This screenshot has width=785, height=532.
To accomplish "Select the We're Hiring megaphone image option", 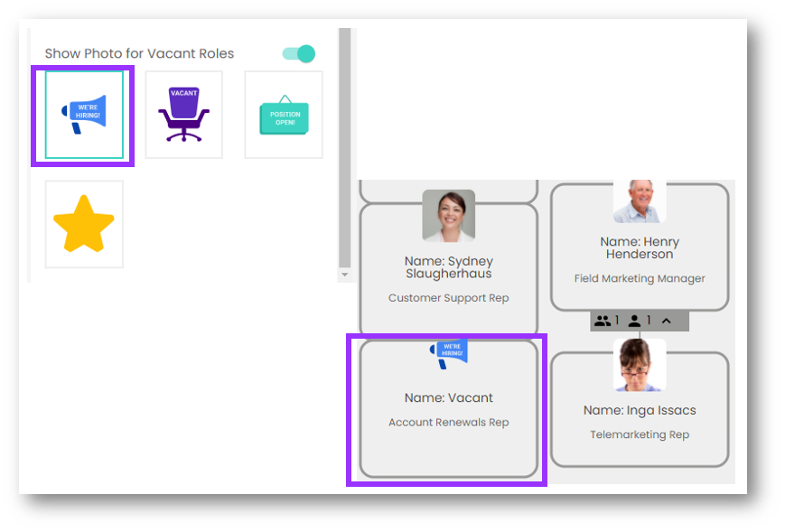I will (x=84, y=115).
